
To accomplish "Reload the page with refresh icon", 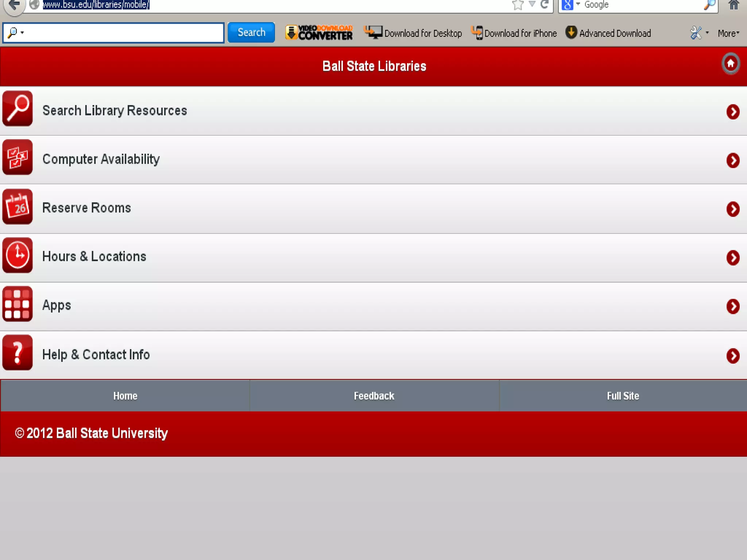I will (545, 5).
